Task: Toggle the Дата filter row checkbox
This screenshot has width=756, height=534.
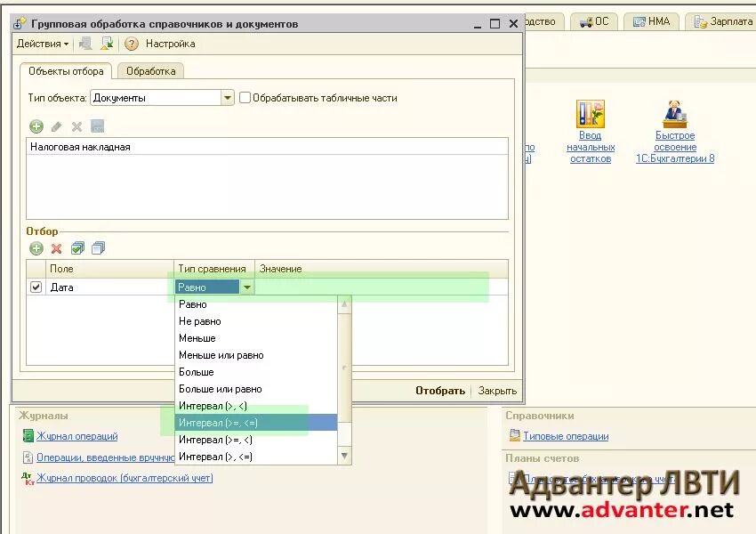Action: point(36,287)
